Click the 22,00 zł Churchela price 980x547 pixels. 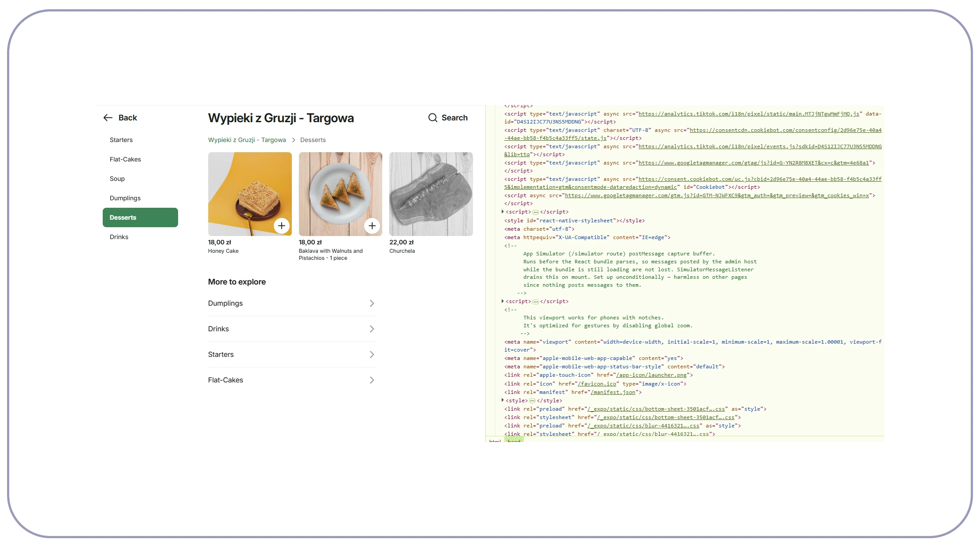(402, 242)
